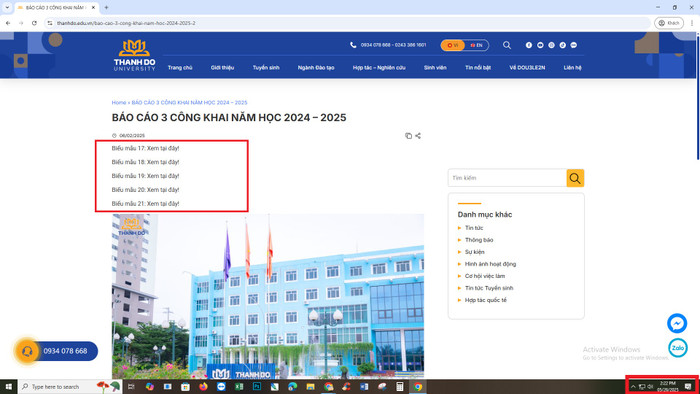This screenshot has width=700, height=394.
Task: Open the YouTube social icon in header
Action: (540, 45)
